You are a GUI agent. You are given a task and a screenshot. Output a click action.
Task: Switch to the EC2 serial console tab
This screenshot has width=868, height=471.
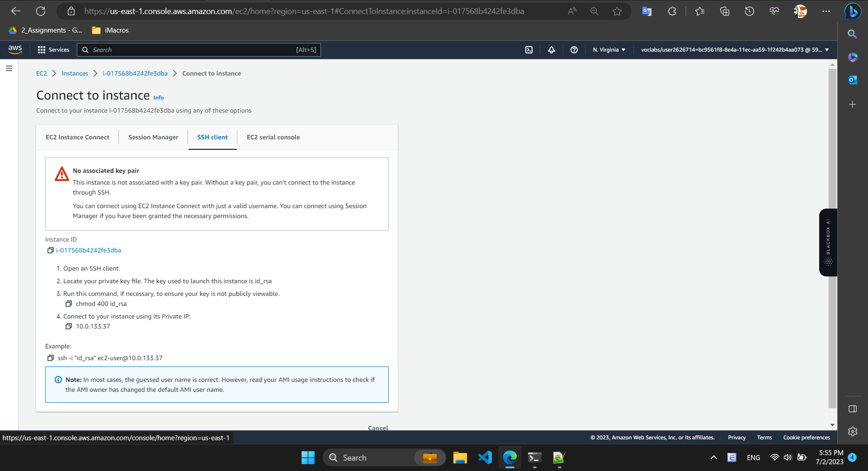(x=273, y=137)
